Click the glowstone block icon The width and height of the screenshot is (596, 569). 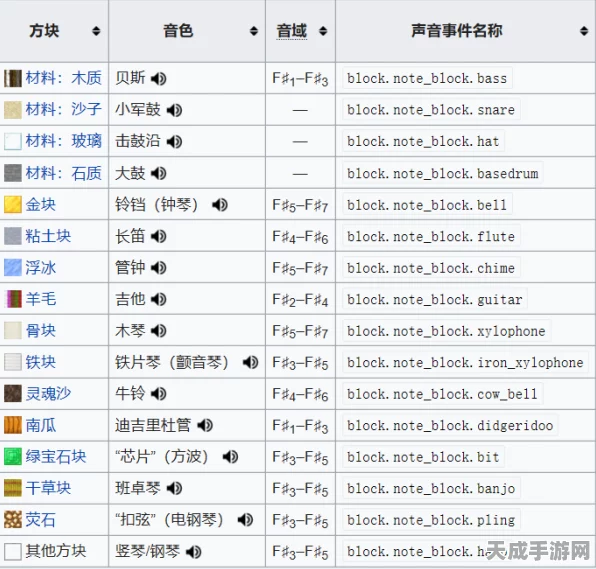[x=13, y=520]
